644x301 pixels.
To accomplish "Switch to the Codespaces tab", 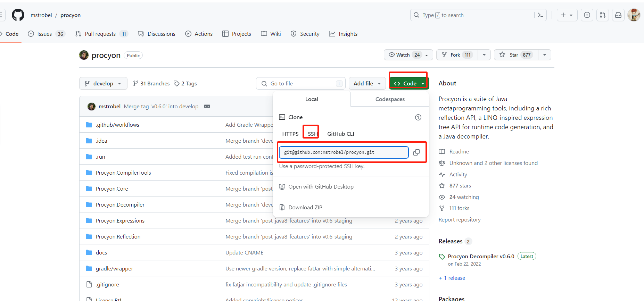I will click(x=390, y=99).
